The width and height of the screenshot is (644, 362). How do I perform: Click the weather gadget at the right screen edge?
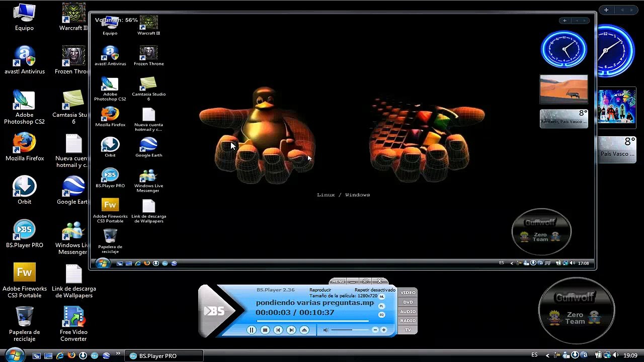(x=618, y=149)
